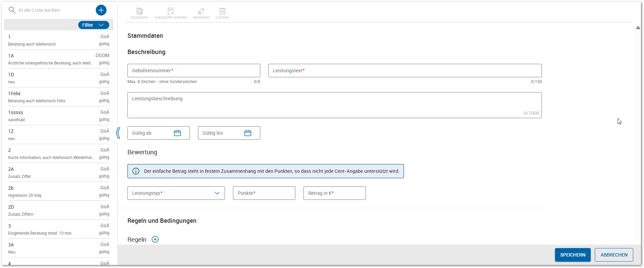Click the Gebührennummer input field

[x=194, y=71]
